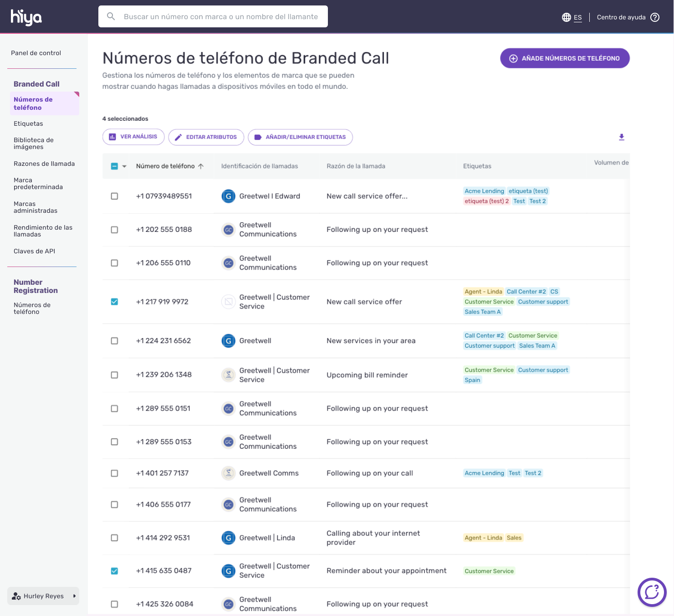This screenshot has height=616, width=674.
Task: Click the globe language icon
Action: tap(566, 17)
